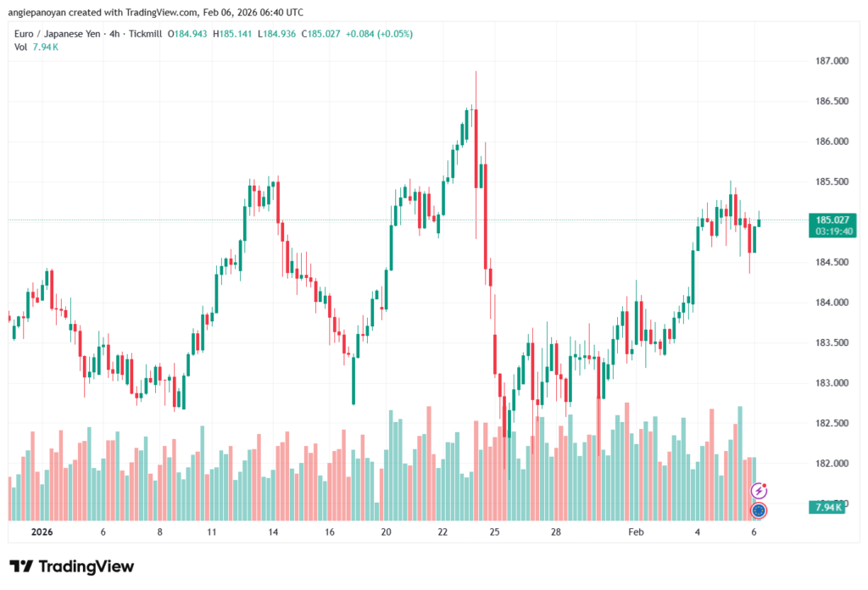Click the Feb label on the time axis

click(637, 532)
